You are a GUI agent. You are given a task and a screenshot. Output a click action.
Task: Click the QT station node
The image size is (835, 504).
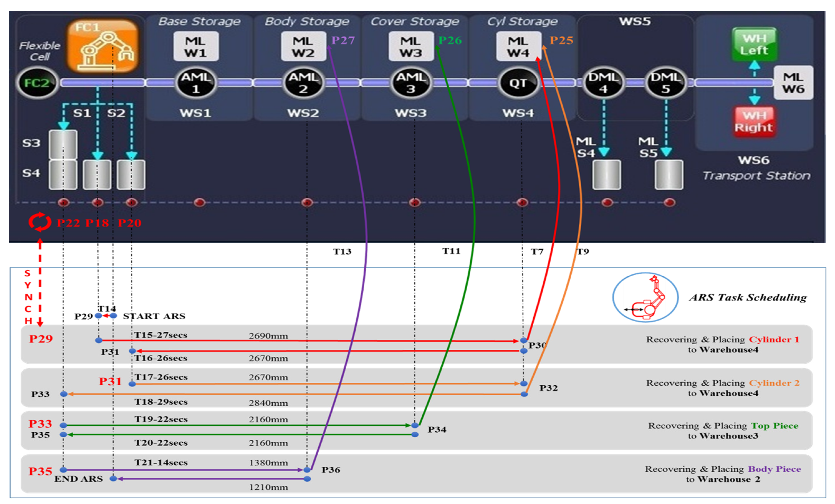coord(518,83)
